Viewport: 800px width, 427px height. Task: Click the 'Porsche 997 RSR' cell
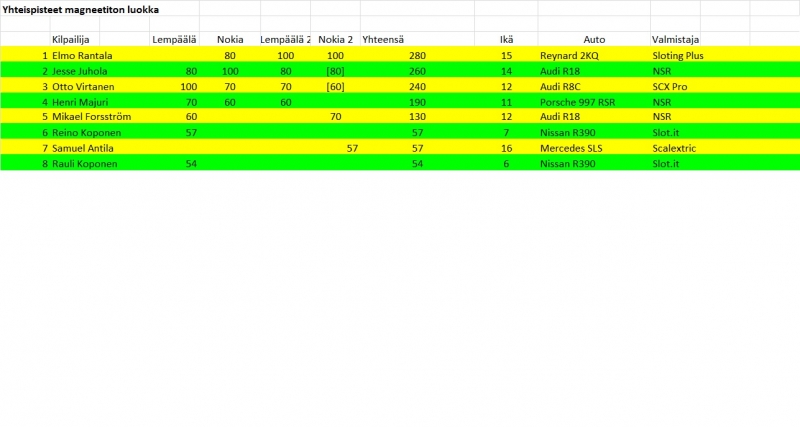click(577, 102)
